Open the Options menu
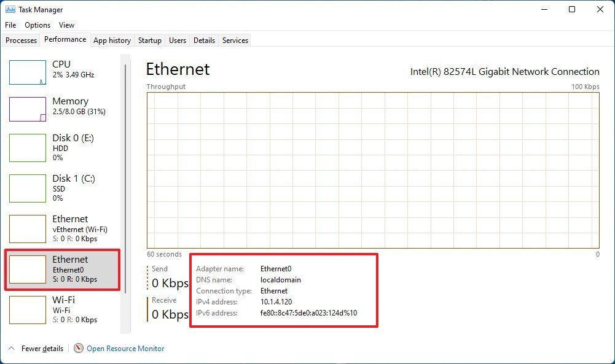The width and height of the screenshot is (615, 364). pyautogui.click(x=37, y=25)
